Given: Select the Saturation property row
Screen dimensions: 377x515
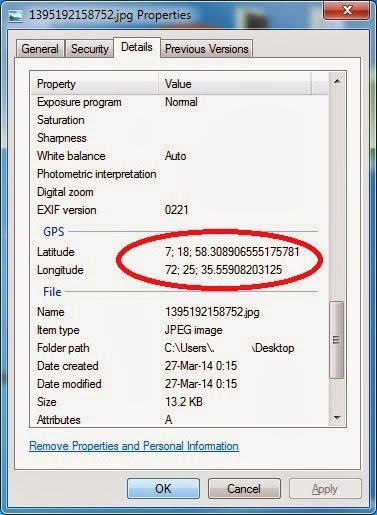Looking at the screenshot, I should (x=180, y=120).
